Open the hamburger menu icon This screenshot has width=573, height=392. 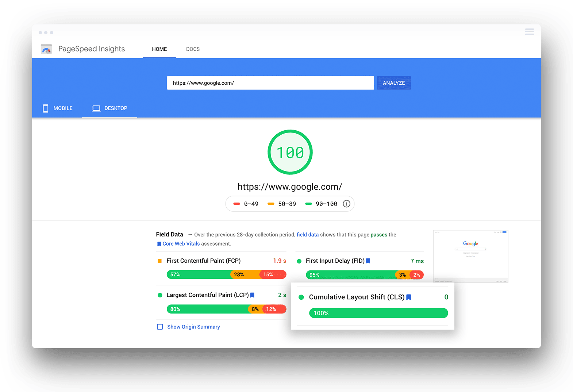click(529, 32)
